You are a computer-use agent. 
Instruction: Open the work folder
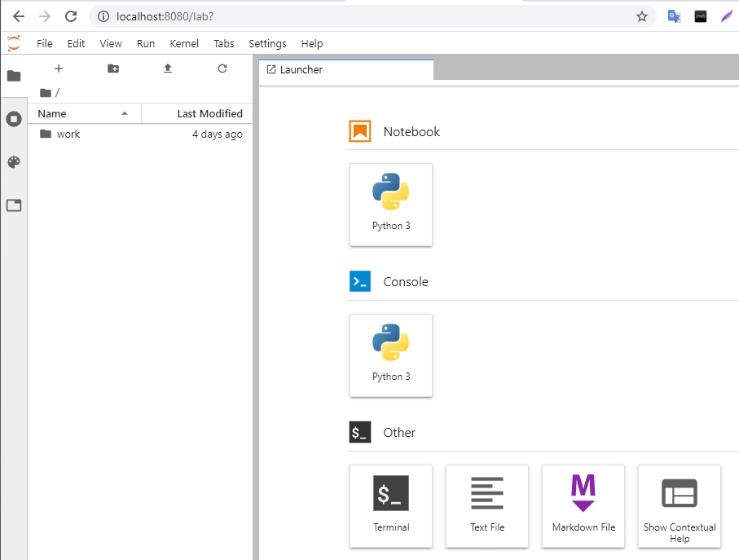point(68,134)
